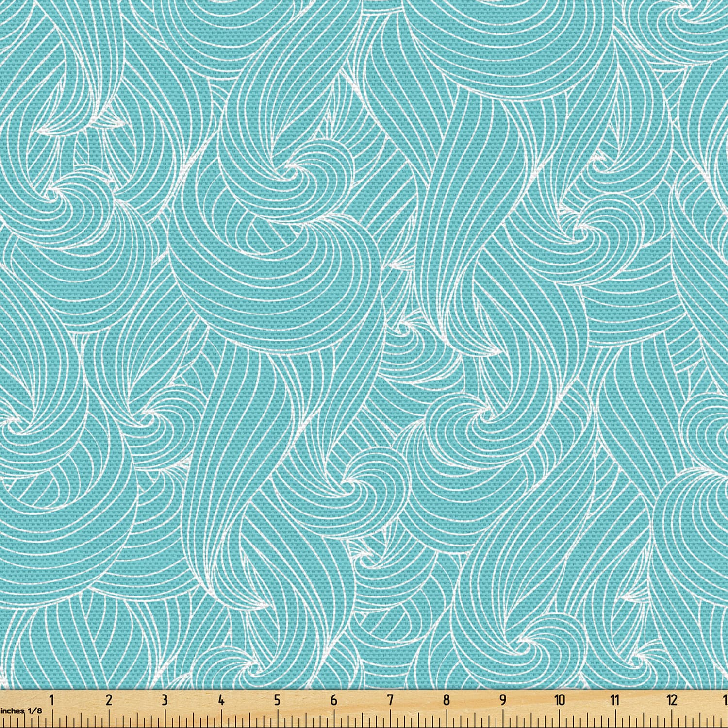
Task: Click the number "1" on the ruler
Action: (x=52, y=699)
